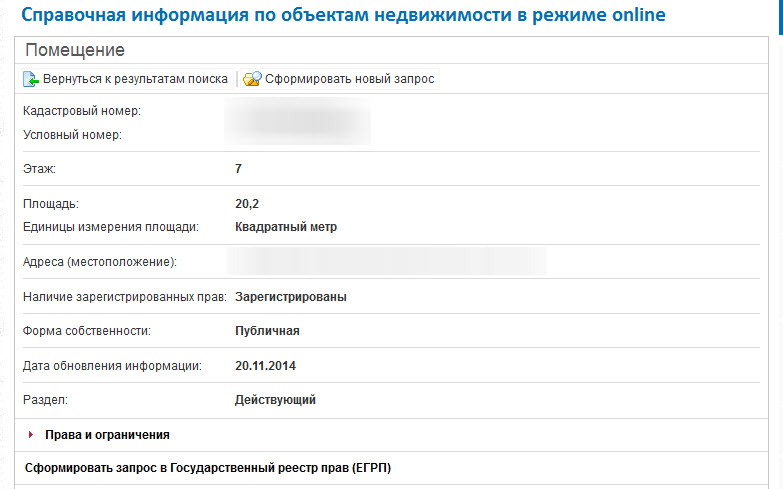Viewport: 783px width, 489px height.
Task: Expand the red triangle beside "Права и ограничения"
Action: pos(32,435)
